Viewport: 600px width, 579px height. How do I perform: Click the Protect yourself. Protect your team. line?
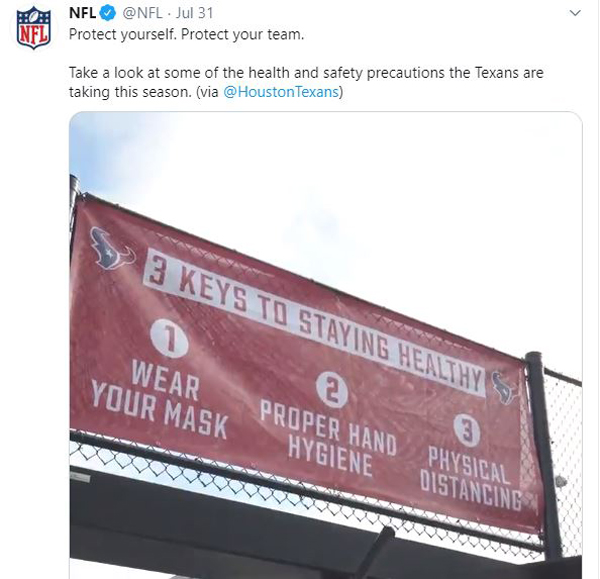coord(186,34)
